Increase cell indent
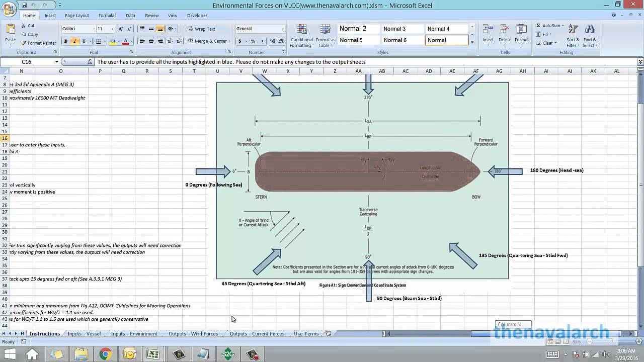This screenshot has width=644, height=362. [x=179, y=41]
